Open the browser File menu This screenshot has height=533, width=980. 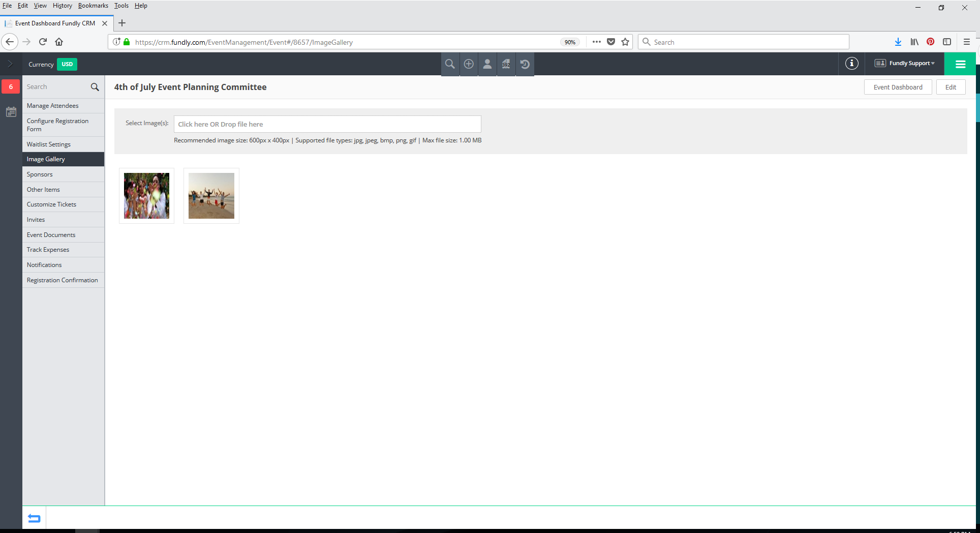coord(7,6)
